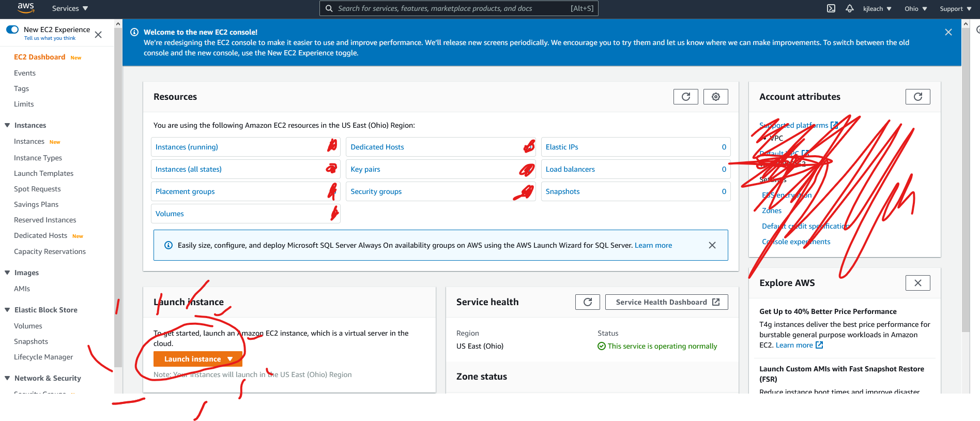Open Limits in the sidebar

[24, 104]
